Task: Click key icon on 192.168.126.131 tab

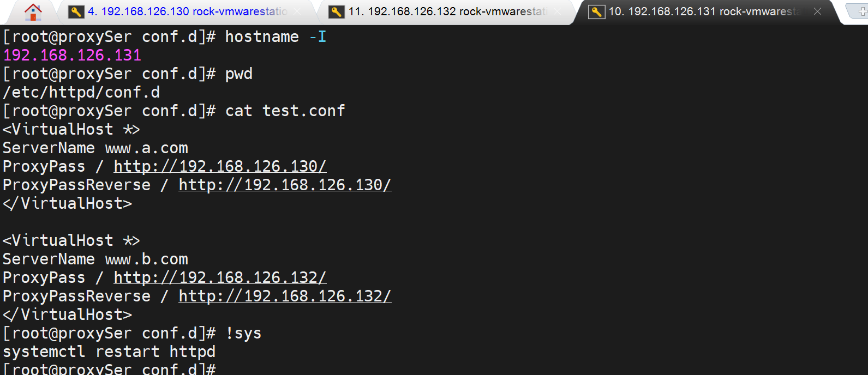Action: (596, 11)
